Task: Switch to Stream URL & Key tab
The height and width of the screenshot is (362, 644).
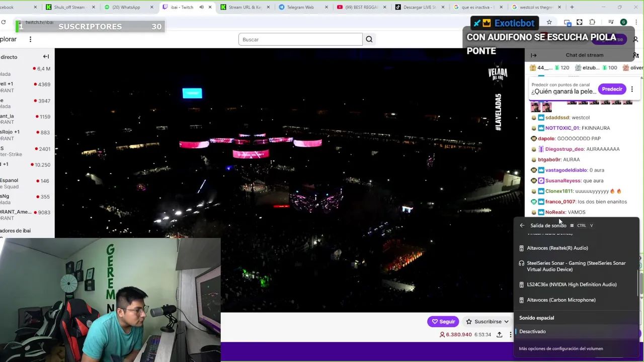Action: pyautogui.click(x=244, y=7)
